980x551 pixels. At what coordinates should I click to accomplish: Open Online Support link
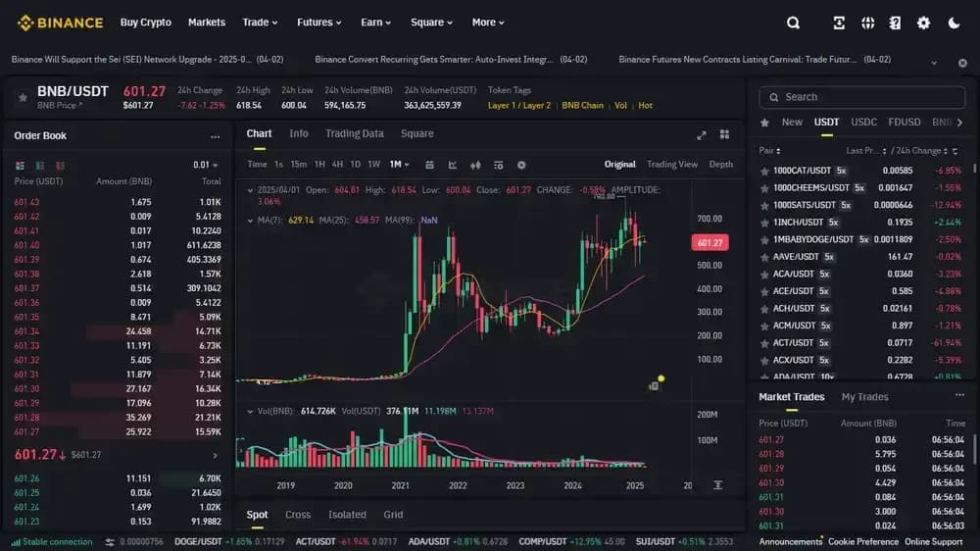click(x=933, y=542)
